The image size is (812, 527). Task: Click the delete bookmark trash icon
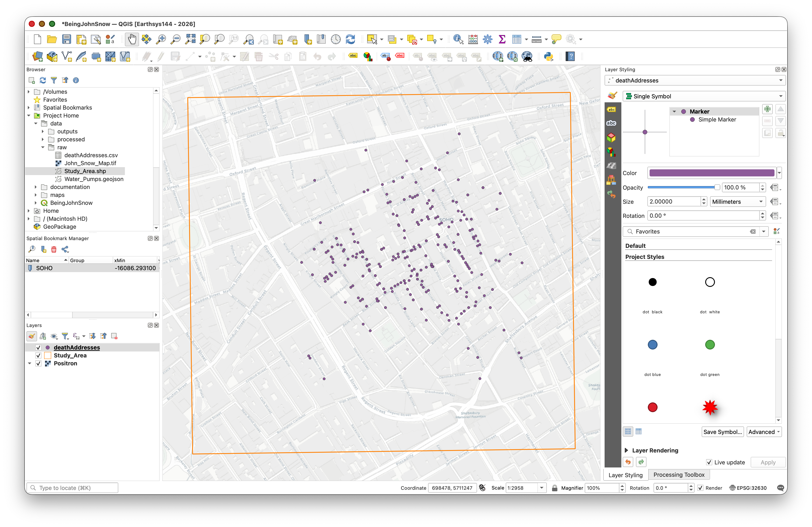click(x=54, y=250)
